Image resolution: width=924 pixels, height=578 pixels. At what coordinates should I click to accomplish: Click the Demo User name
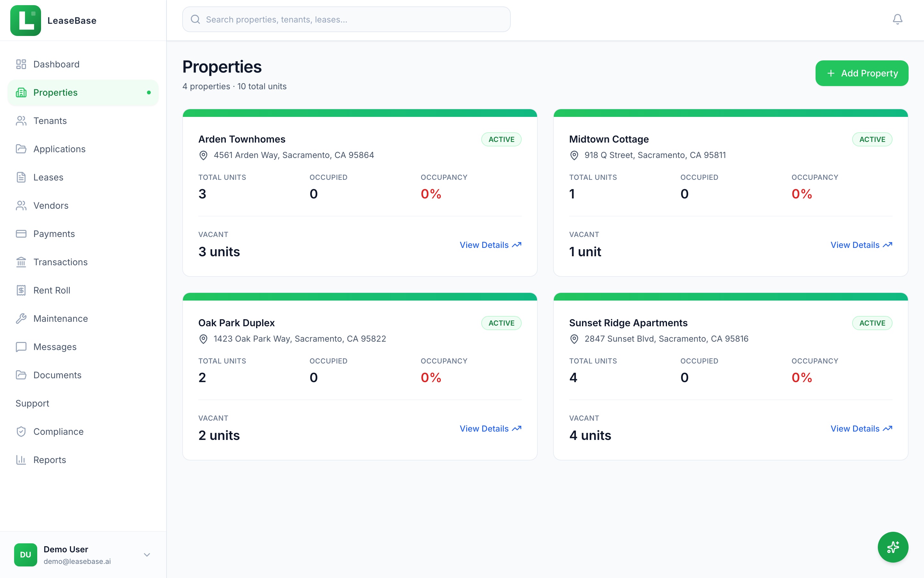[66, 549]
